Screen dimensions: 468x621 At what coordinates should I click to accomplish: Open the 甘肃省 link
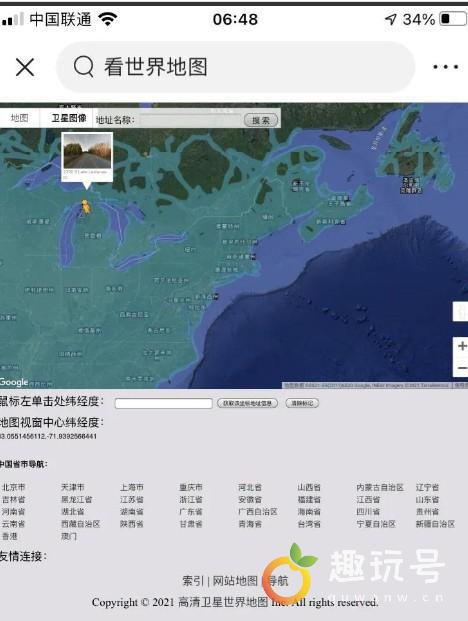coord(191,524)
